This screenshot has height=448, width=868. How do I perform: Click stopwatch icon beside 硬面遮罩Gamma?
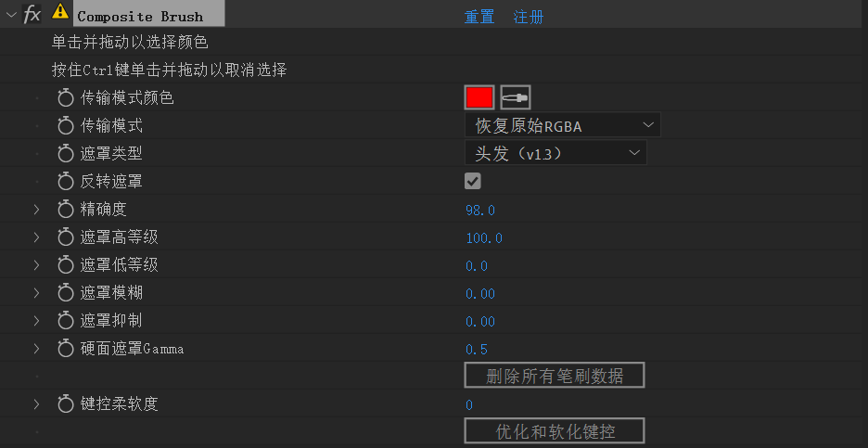(66, 349)
